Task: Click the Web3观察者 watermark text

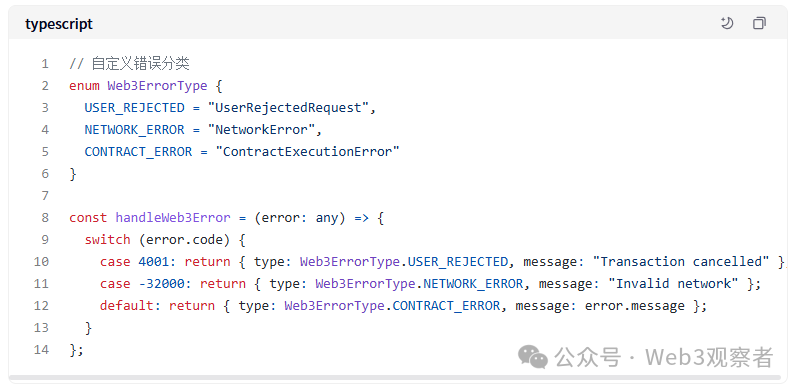Action: pyautogui.click(x=709, y=357)
